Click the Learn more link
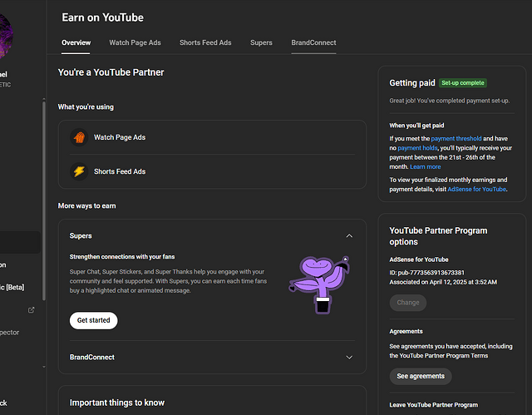Viewport: 532px width, 415px height. click(x=425, y=167)
